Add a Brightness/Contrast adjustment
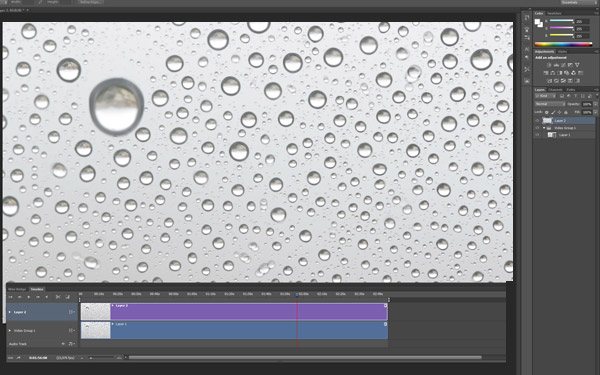The height and width of the screenshot is (375, 600). 549,65
